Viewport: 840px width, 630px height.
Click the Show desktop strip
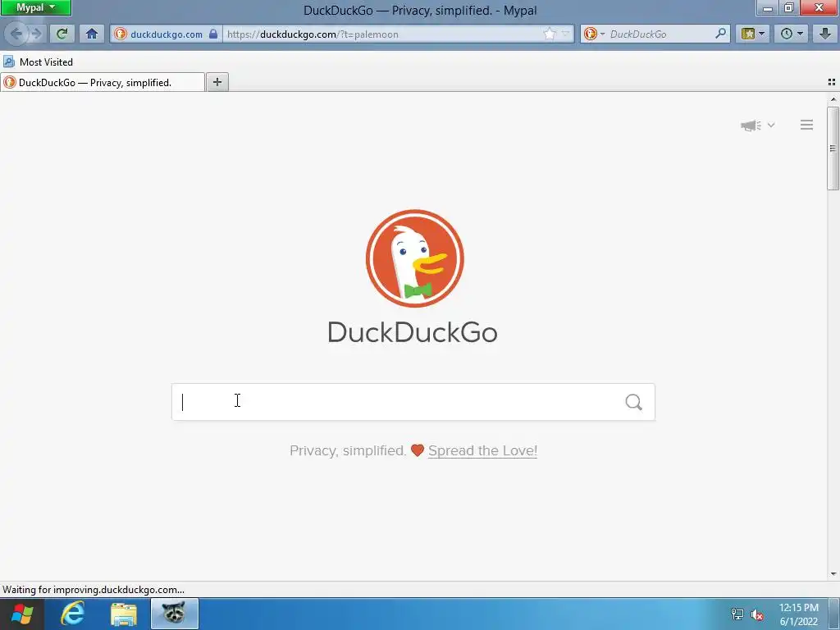pos(834,614)
